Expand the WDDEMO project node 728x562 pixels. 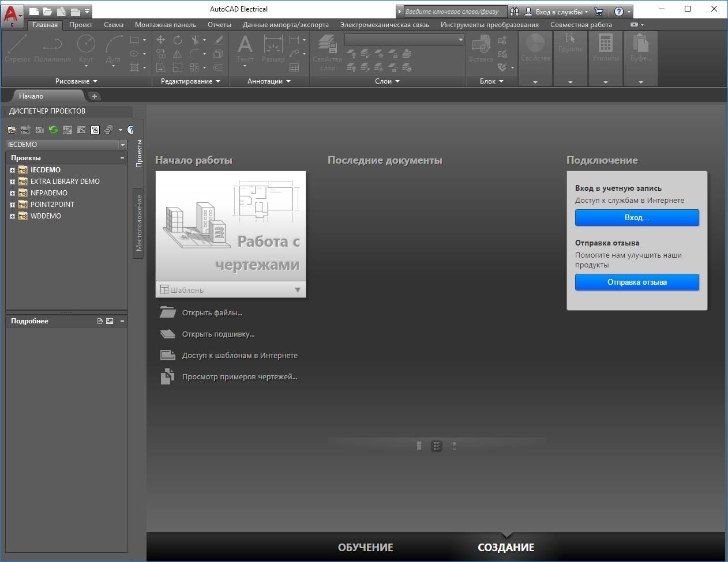tap(12, 216)
